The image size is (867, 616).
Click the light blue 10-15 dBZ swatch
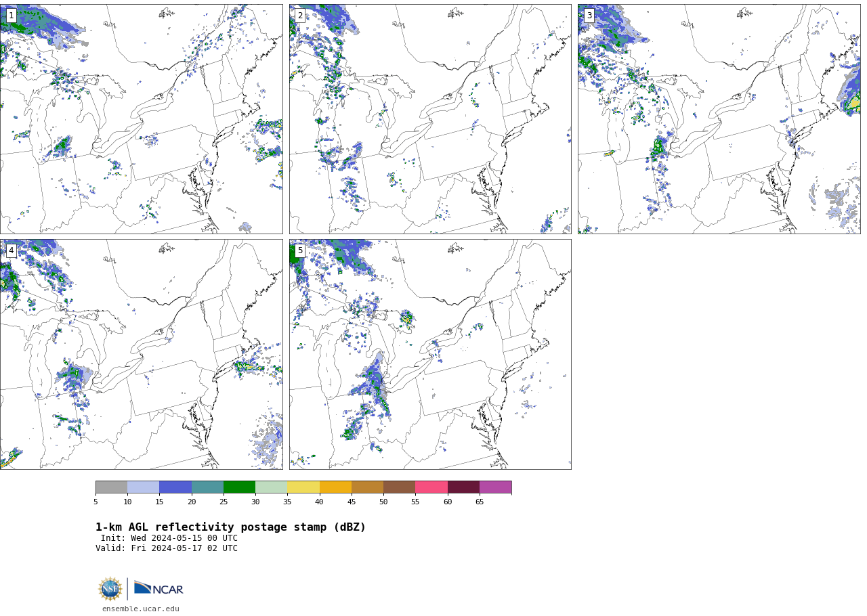tap(143, 487)
